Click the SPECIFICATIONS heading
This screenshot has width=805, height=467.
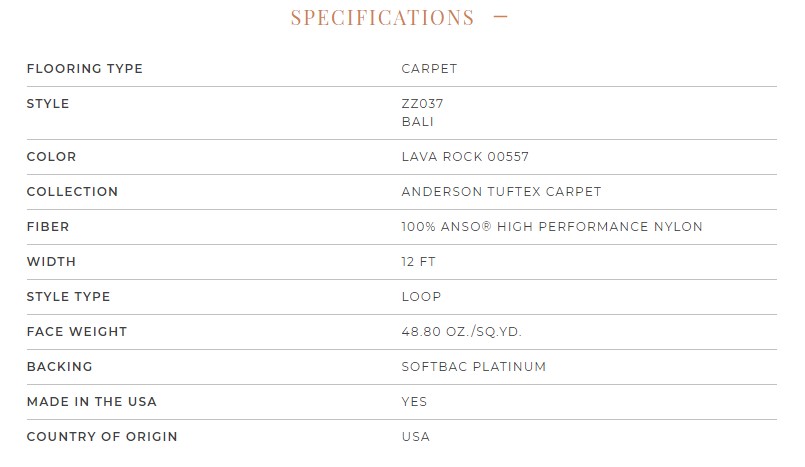[x=382, y=17]
